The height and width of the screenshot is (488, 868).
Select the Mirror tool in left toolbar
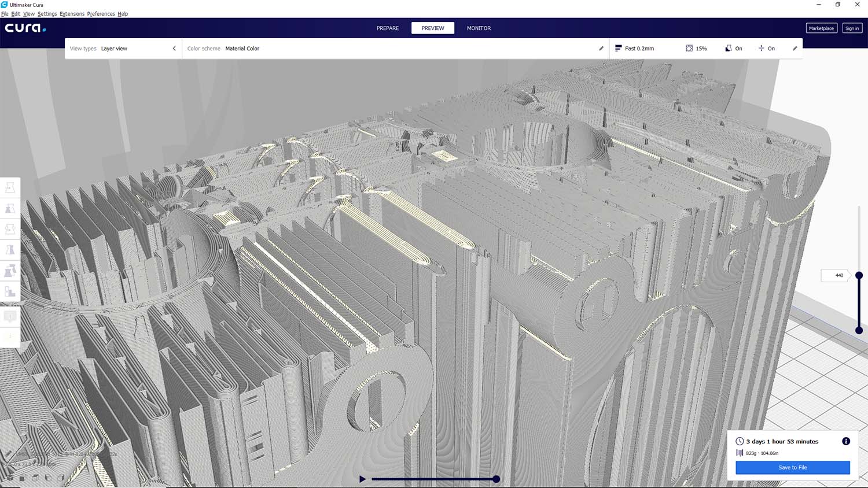(x=10, y=250)
